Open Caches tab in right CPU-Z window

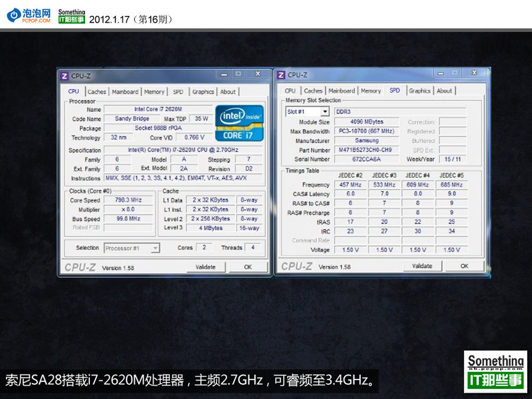coord(313,90)
